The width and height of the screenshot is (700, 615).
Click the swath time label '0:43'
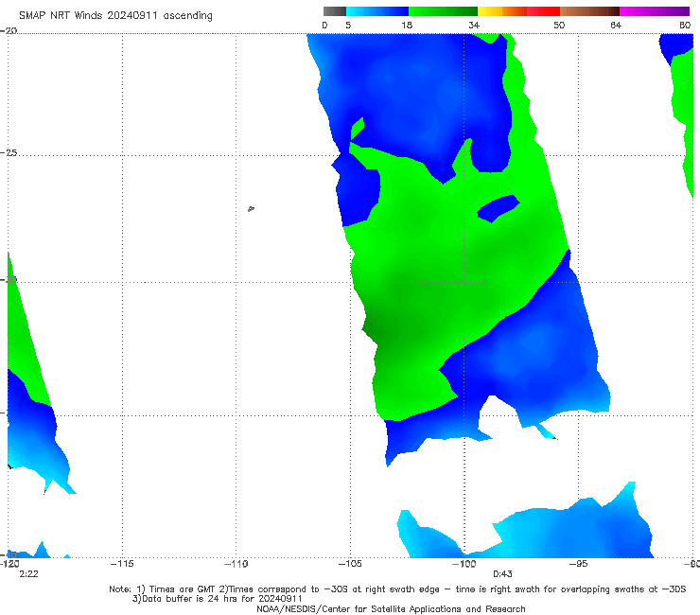[502, 574]
